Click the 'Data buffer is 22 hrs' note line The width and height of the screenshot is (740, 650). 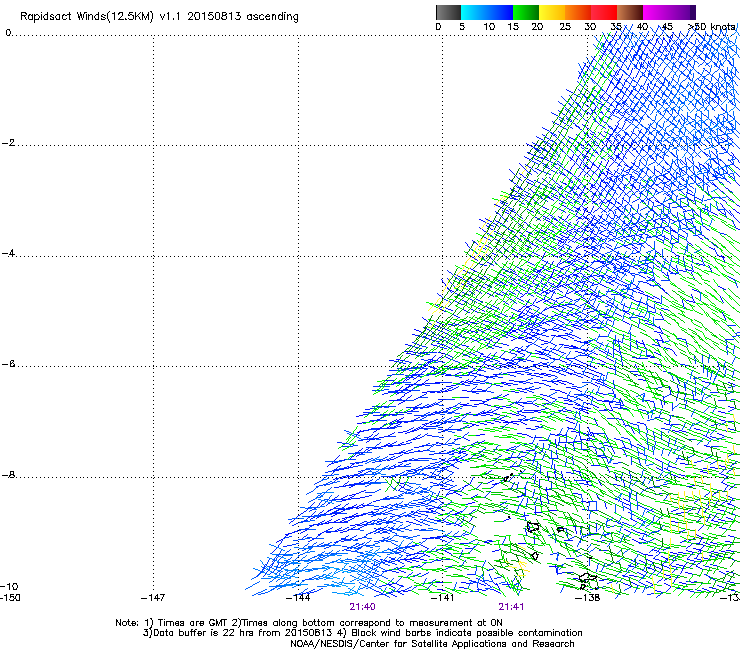[x=362, y=633]
